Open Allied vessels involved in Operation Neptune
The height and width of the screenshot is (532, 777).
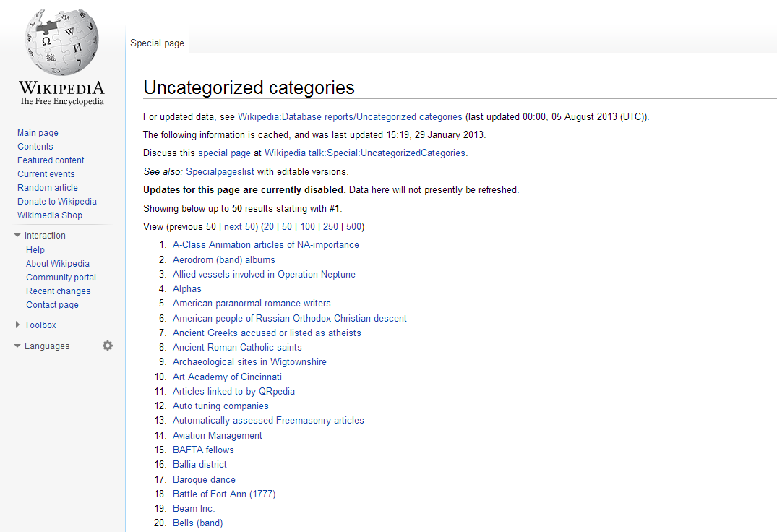tap(264, 275)
